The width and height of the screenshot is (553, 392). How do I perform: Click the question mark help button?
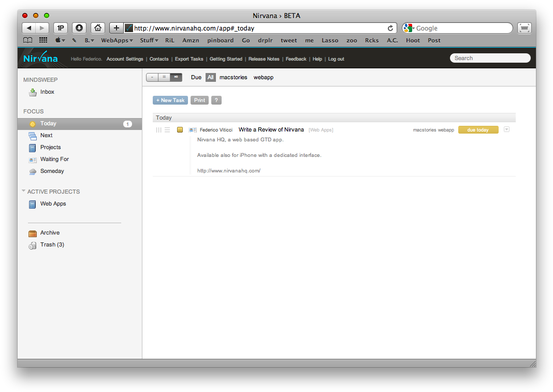pos(216,100)
